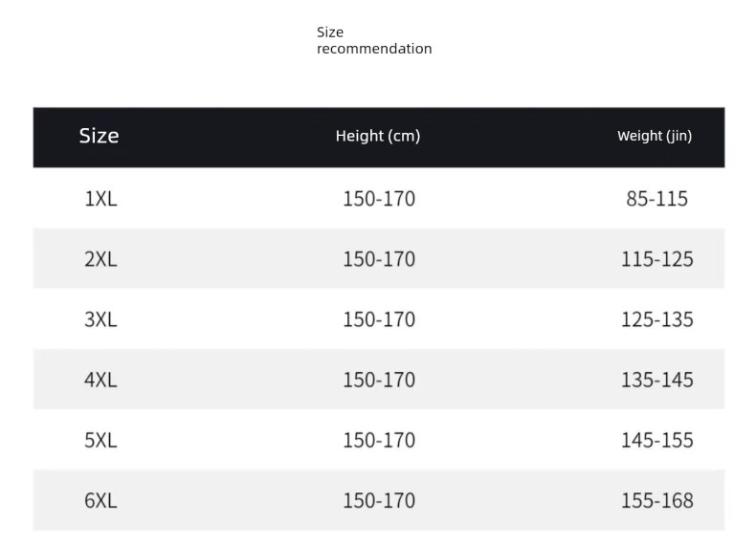Select the 5XL size cell
The image size is (756, 546).
[x=100, y=440]
